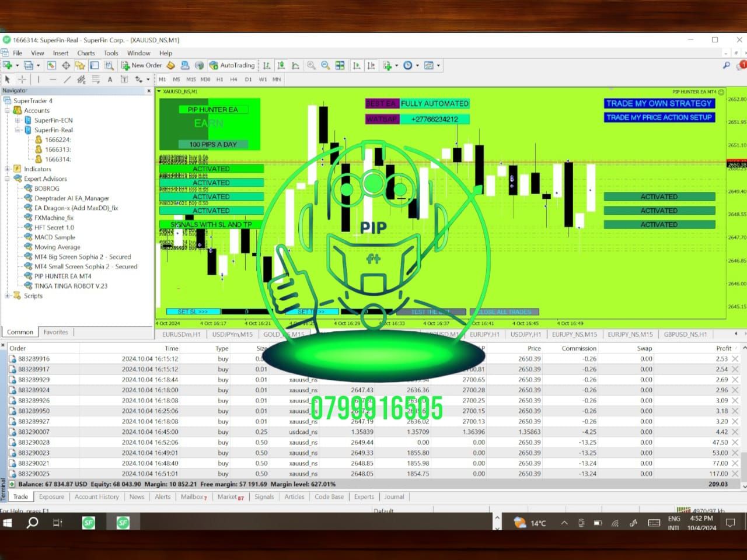The height and width of the screenshot is (560, 747).
Task: Switch to M5 timeframe
Action: (x=176, y=79)
